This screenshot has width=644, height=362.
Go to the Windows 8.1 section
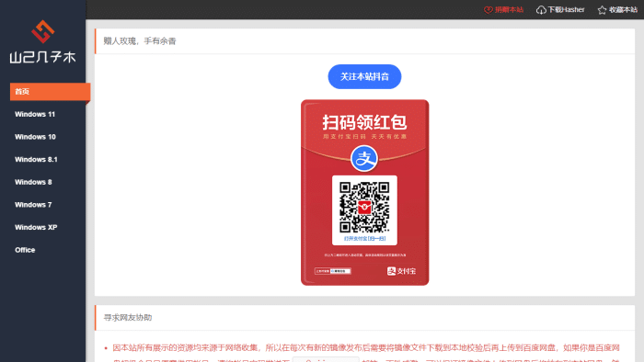click(36, 159)
